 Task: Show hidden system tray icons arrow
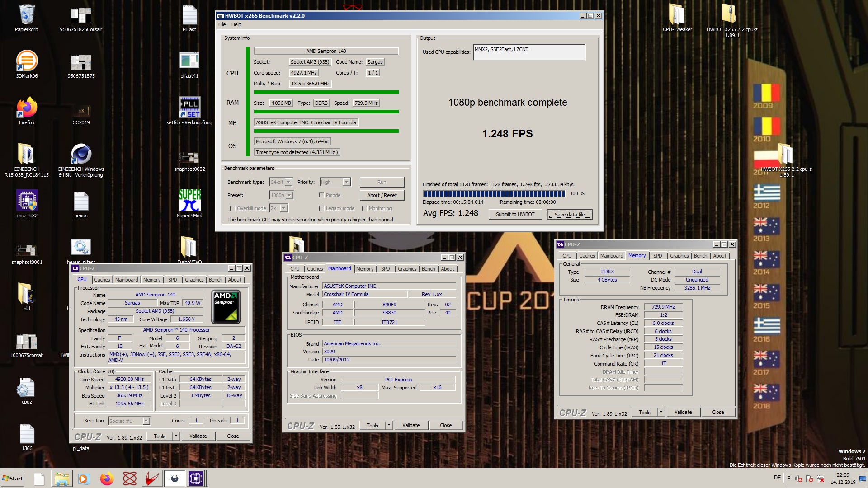coord(789,478)
